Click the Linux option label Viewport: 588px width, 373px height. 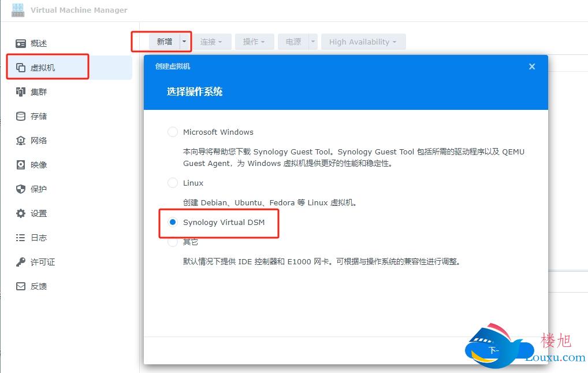[x=193, y=183]
